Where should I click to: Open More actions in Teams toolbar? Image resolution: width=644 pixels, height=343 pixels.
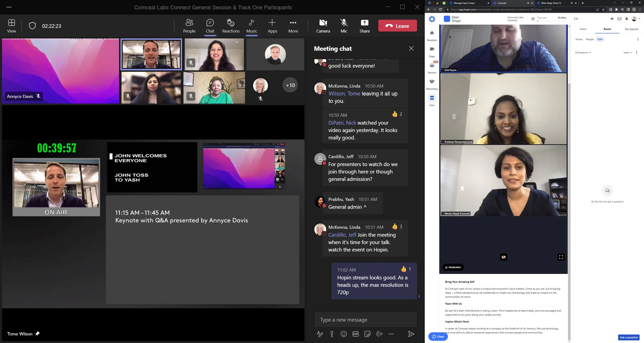pos(293,26)
